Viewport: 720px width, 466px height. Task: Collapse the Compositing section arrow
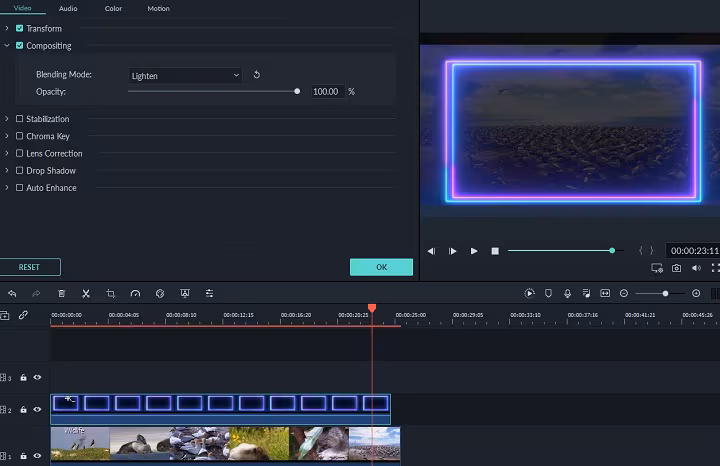tap(6, 45)
